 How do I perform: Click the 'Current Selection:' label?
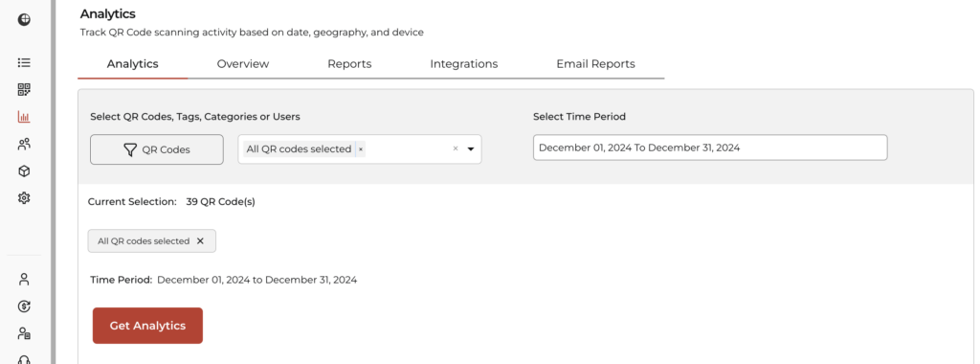coord(132,202)
